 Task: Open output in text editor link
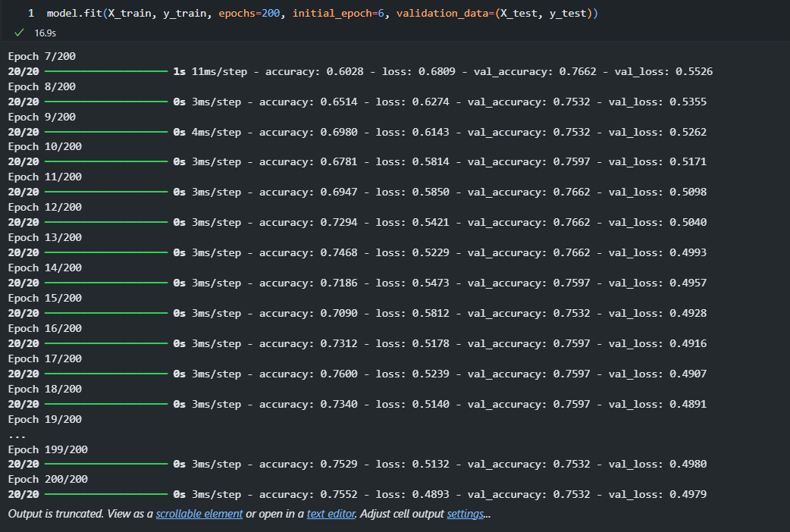331,514
